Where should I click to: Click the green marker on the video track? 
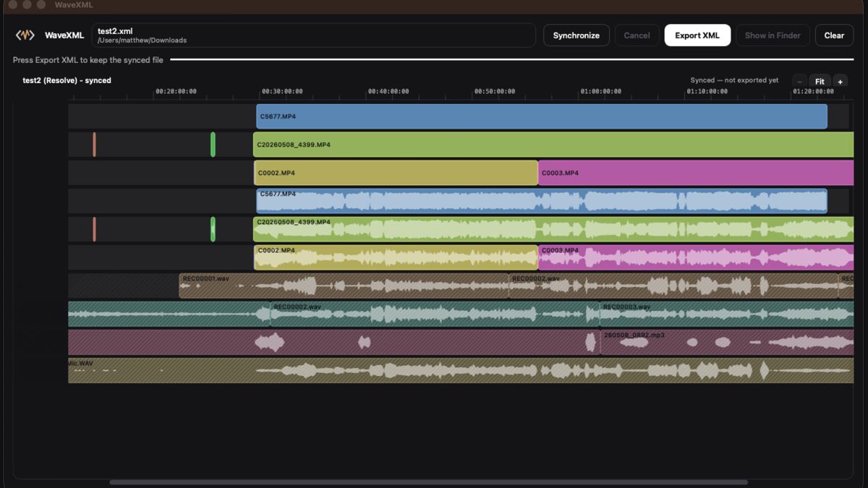pyautogui.click(x=213, y=145)
